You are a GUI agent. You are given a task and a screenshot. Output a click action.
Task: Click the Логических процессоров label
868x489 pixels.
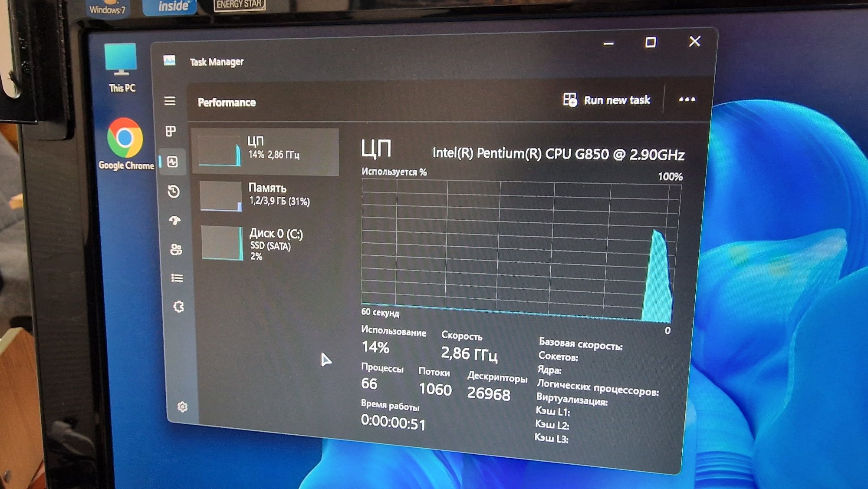pyautogui.click(x=598, y=388)
